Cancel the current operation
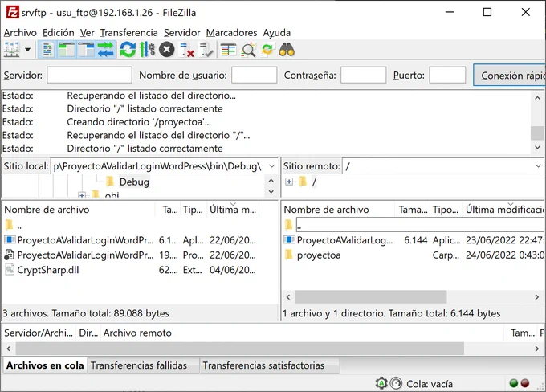This screenshot has height=392, width=546. click(167, 50)
